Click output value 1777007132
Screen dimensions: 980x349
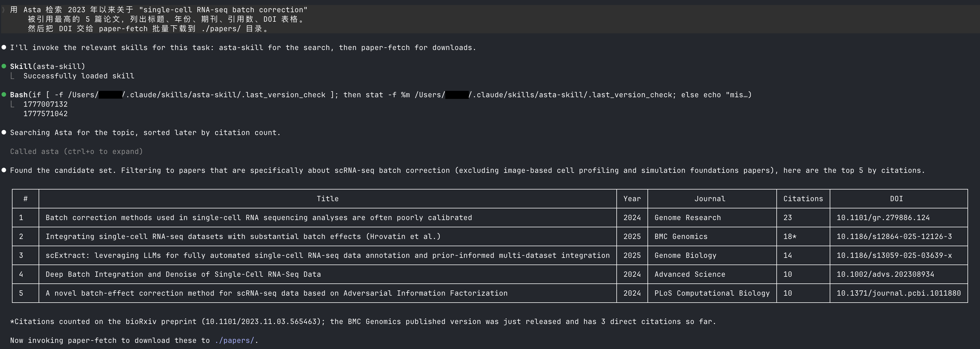click(x=45, y=104)
